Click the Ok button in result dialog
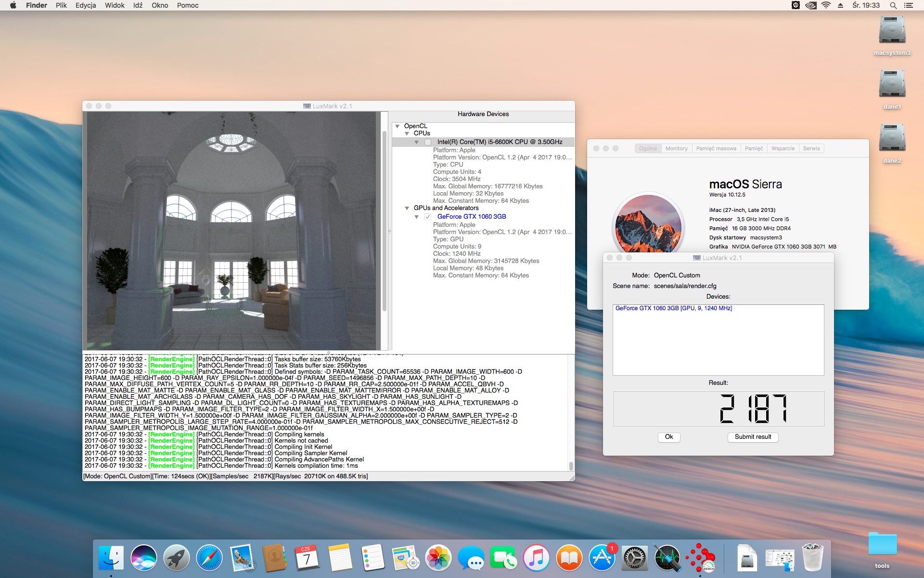Image resolution: width=924 pixels, height=578 pixels. 669,437
